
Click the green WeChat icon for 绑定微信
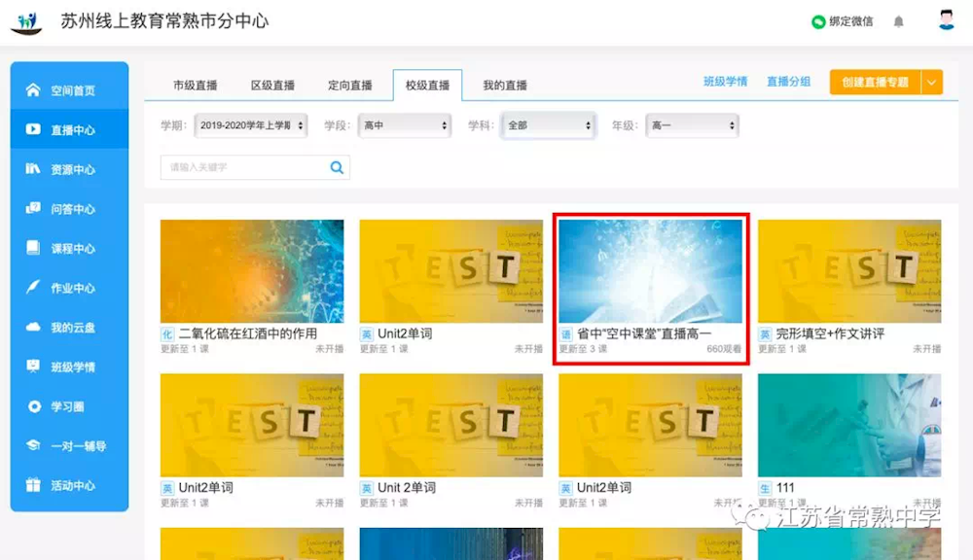coord(818,21)
